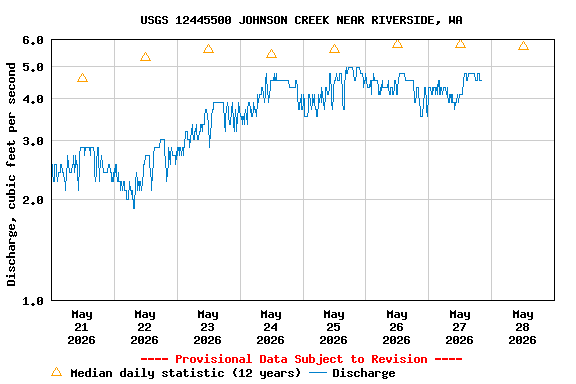Click the chart title USGS 12445500 JOHNSON CREEK
Screen dimensions: 576x384
coord(301,20)
